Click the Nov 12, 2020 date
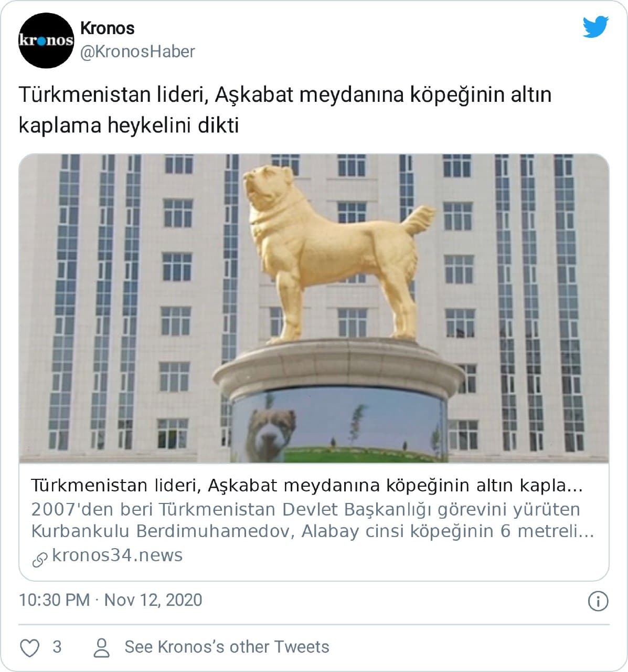 (153, 600)
